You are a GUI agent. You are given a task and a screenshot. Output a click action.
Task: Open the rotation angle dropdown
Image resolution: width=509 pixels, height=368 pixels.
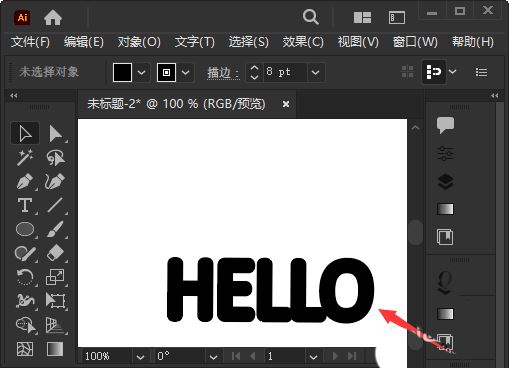pyautogui.click(x=213, y=357)
